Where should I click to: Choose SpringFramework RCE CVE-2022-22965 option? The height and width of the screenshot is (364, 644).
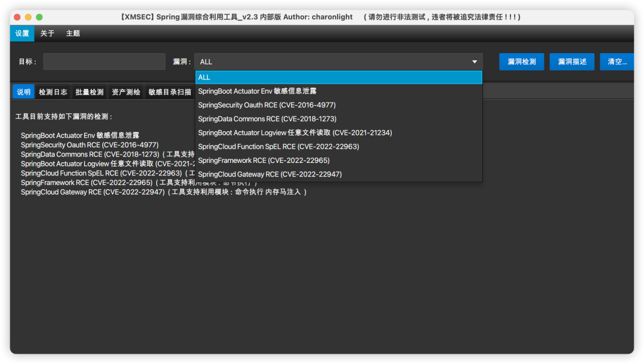[x=339, y=161]
